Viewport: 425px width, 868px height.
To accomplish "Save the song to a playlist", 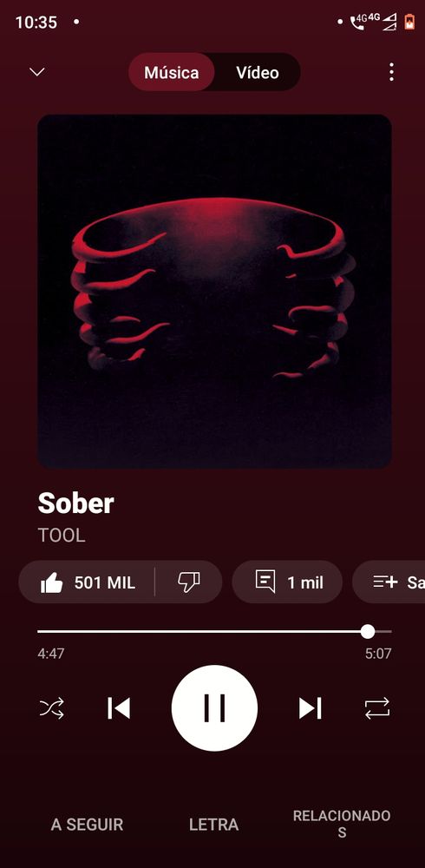I will tap(389, 582).
